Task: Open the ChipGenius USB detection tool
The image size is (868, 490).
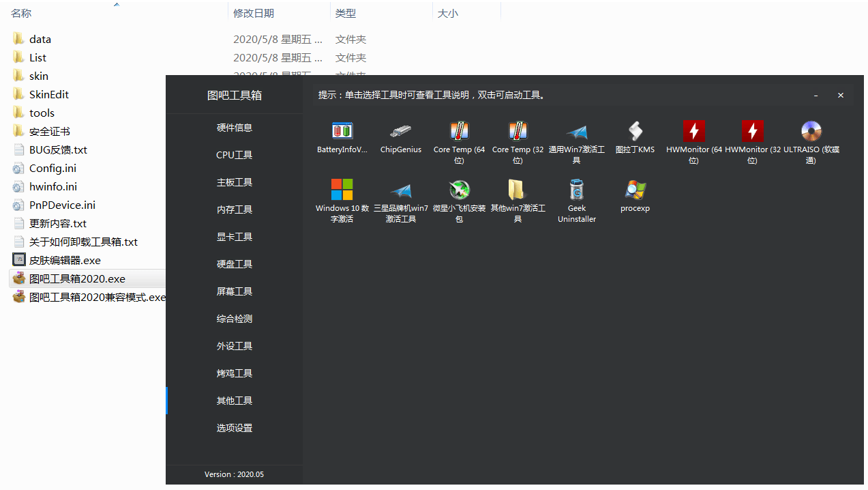Action: [400, 136]
